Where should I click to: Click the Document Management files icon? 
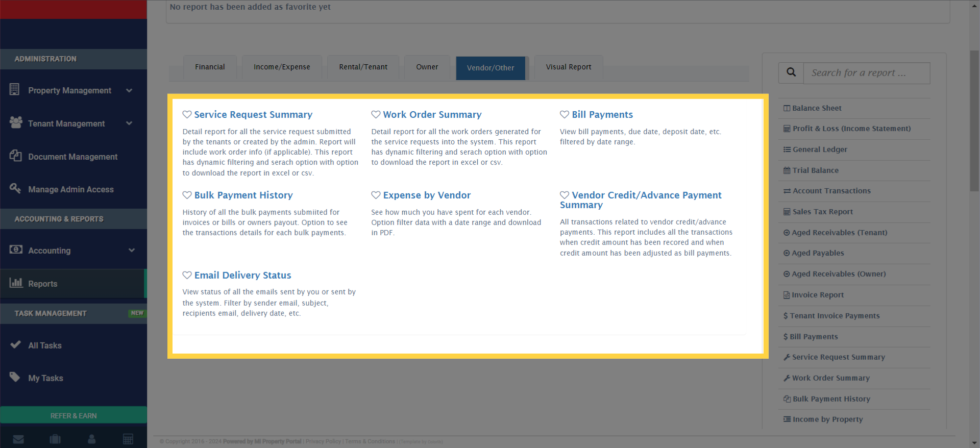tap(15, 156)
